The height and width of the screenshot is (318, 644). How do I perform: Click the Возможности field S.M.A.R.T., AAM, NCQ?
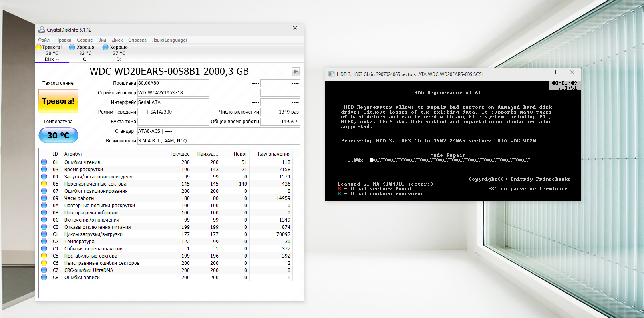[219, 141]
